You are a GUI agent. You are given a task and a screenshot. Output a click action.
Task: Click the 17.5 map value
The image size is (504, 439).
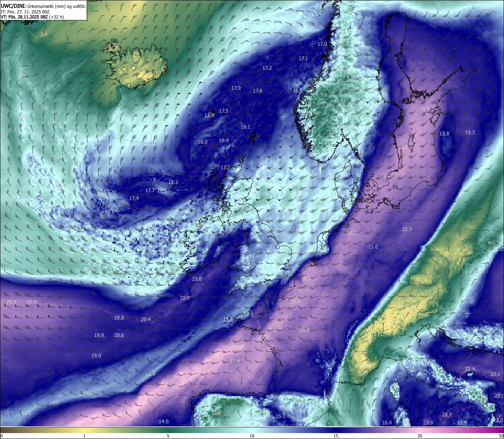pos(224,111)
